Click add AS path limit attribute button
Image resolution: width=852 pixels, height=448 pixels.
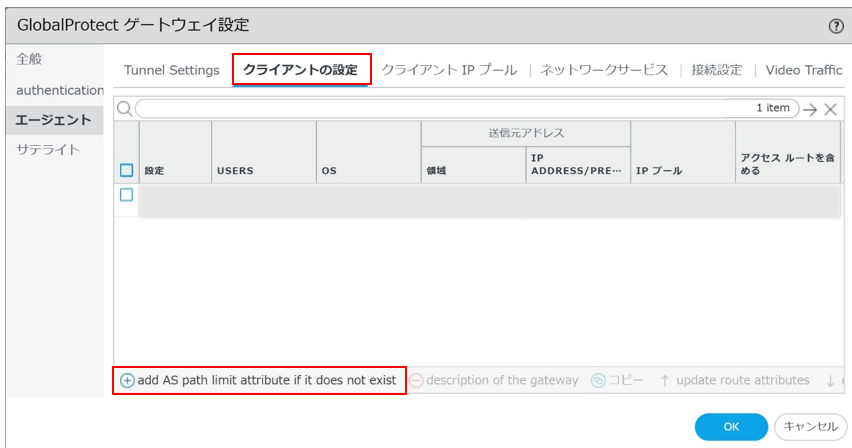coord(259,381)
